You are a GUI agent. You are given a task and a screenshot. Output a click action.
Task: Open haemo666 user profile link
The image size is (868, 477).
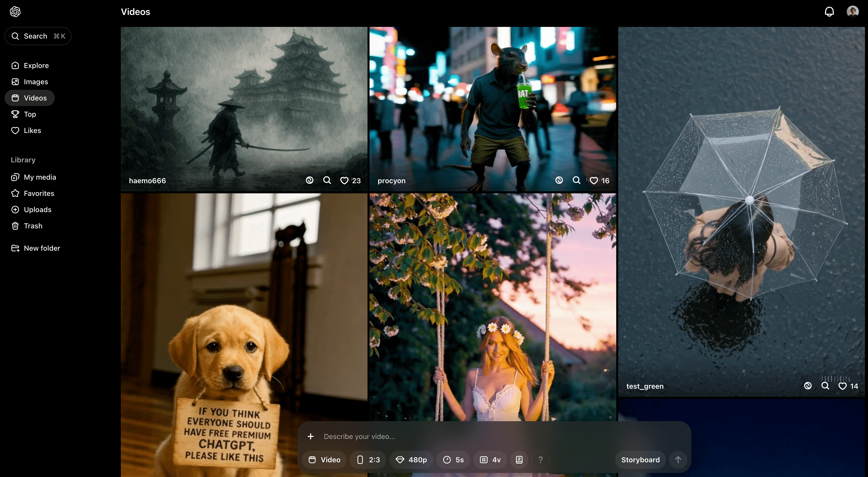(147, 181)
